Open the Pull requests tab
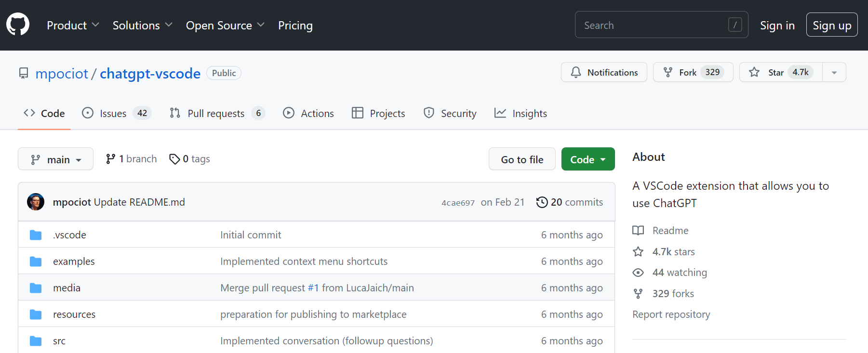 point(217,114)
